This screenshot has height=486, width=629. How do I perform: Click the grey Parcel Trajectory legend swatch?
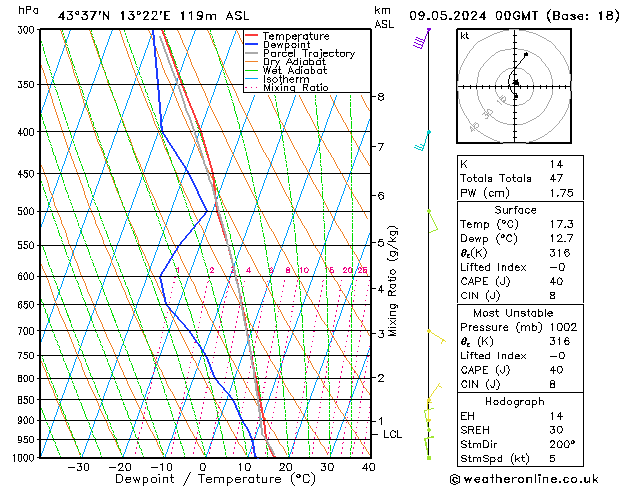[x=251, y=53]
